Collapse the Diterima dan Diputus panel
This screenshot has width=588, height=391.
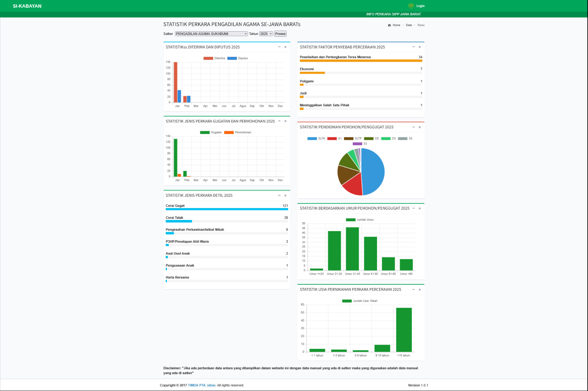click(x=279, y=47)
